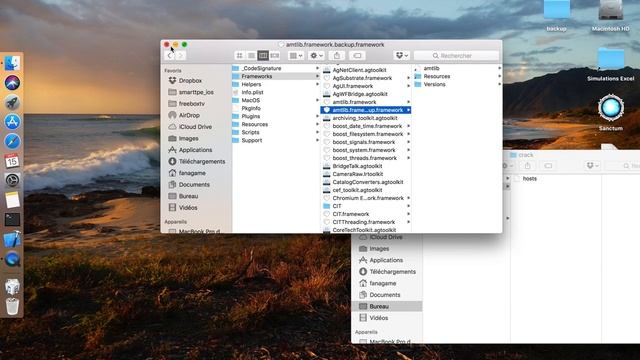Open Xcode from the Dock
The width and height of the screenshot is (640, 360).
click(x=12, y=239)
